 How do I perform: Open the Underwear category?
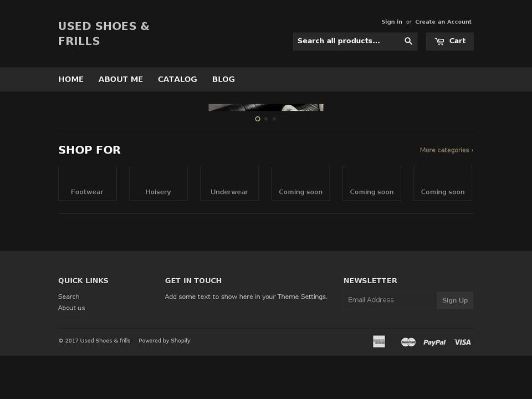point(229,183)
